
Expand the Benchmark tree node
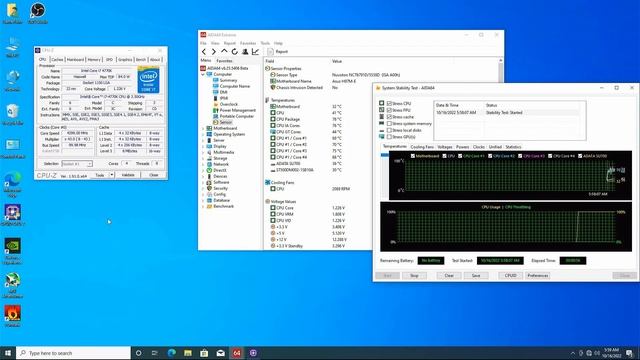pos(203,206)
